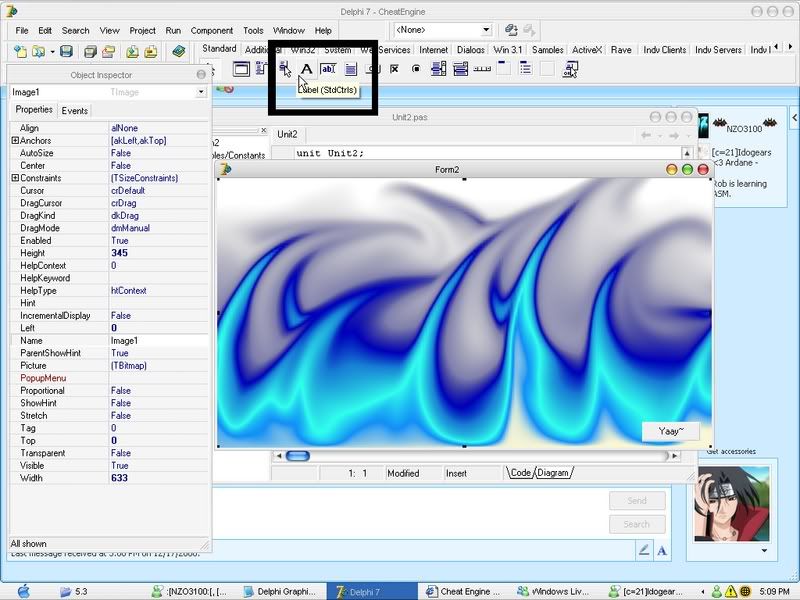Switch to the Events tab

click(75, 111)
